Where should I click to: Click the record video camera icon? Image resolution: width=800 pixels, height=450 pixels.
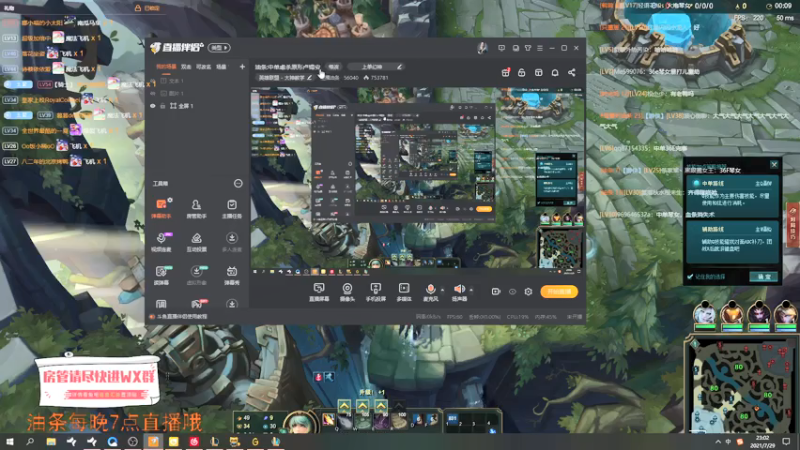pyautogui.click(x=496, y=292)
